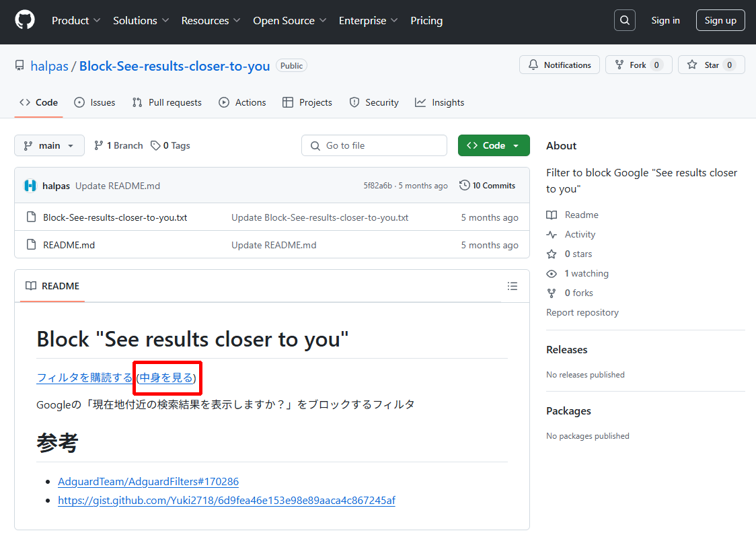
Task: Switch to the Code tab
Action: 38,102
